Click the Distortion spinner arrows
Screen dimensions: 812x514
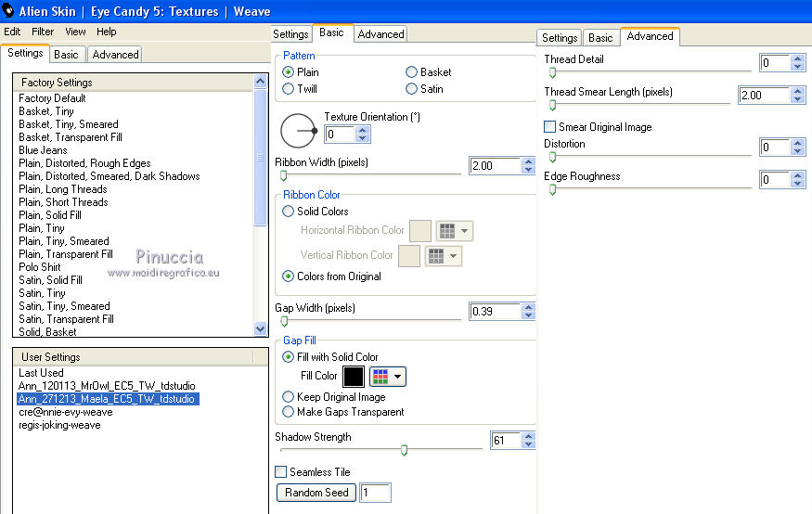tap(797, 147)
